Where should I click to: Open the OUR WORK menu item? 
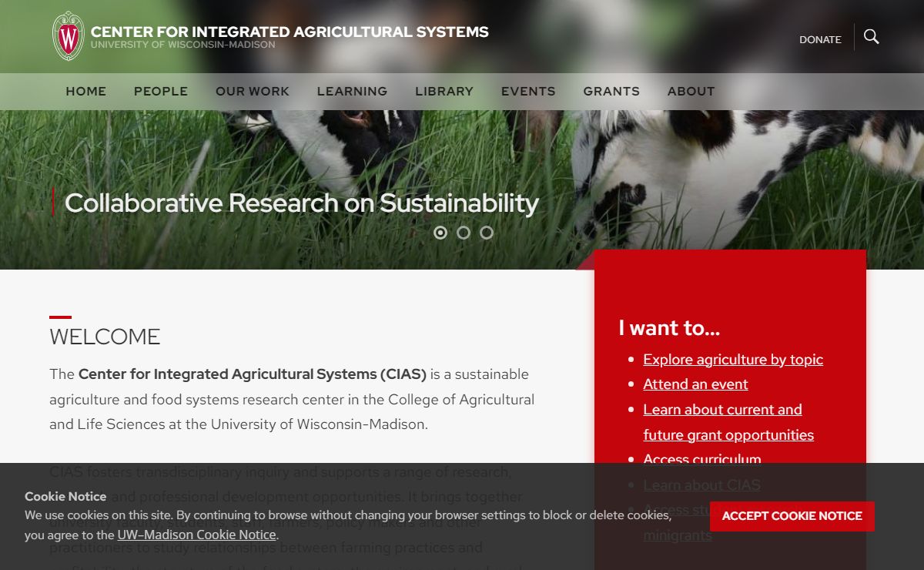[x=253, y=91]
